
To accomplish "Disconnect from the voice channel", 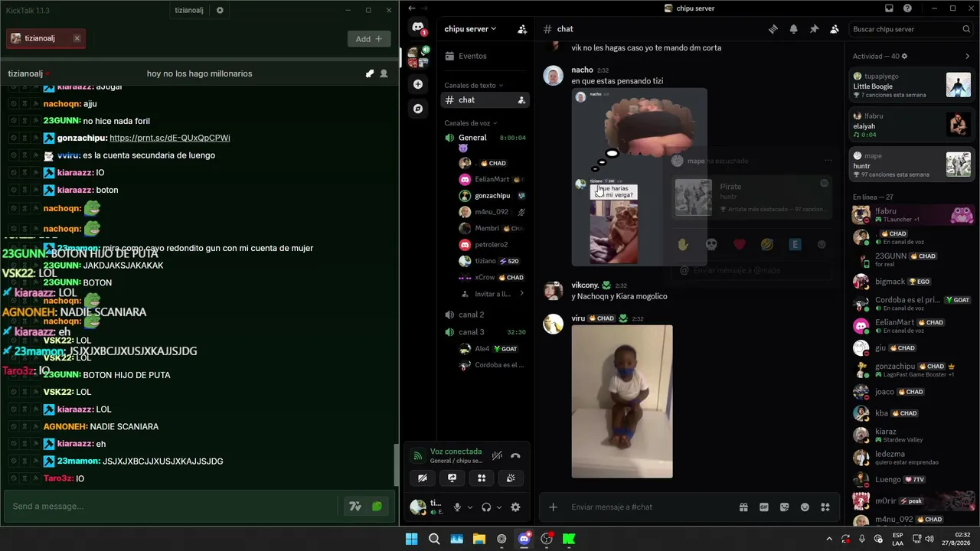I will tap(515, 455).
